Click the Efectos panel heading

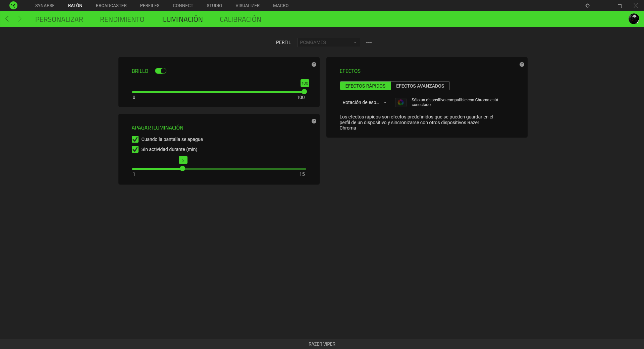pyautogui.click(x=350, y=71)
